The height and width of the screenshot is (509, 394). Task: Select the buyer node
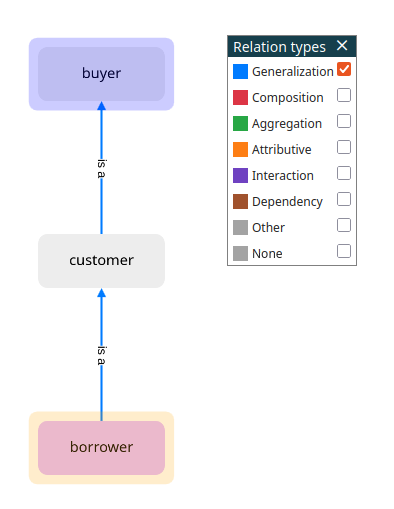[x=101, y=74]
